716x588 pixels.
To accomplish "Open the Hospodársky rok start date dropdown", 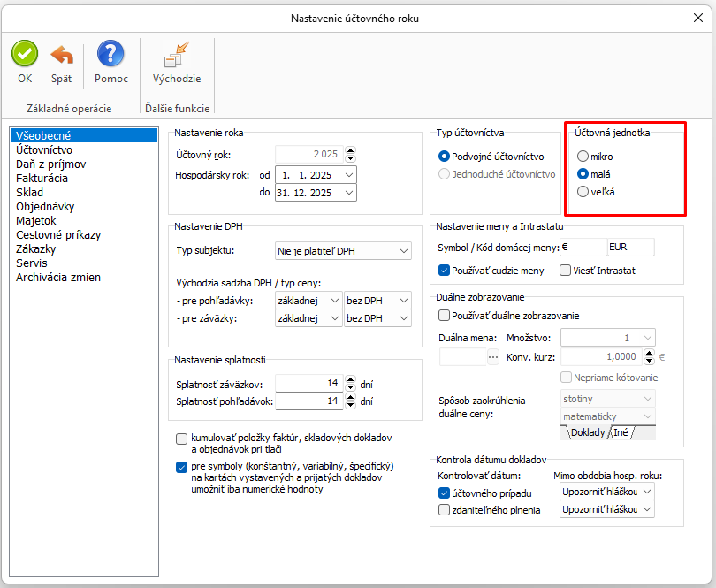I will (350, 174).
